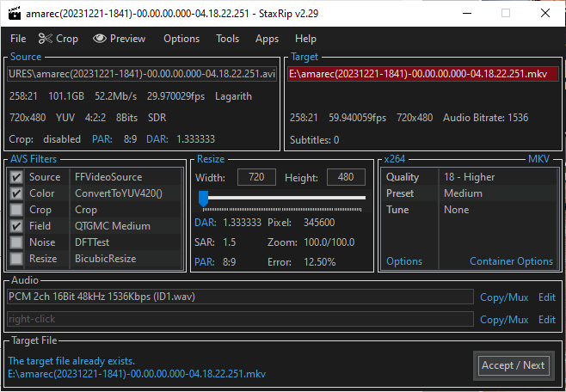
Task: Open the Help menu
Action: click(x=305, y=39)
